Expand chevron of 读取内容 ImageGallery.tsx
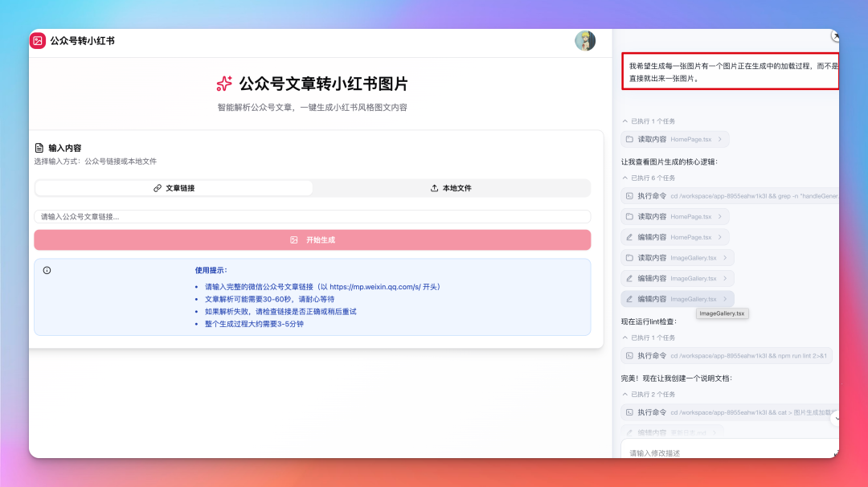 tap(725, 258)
